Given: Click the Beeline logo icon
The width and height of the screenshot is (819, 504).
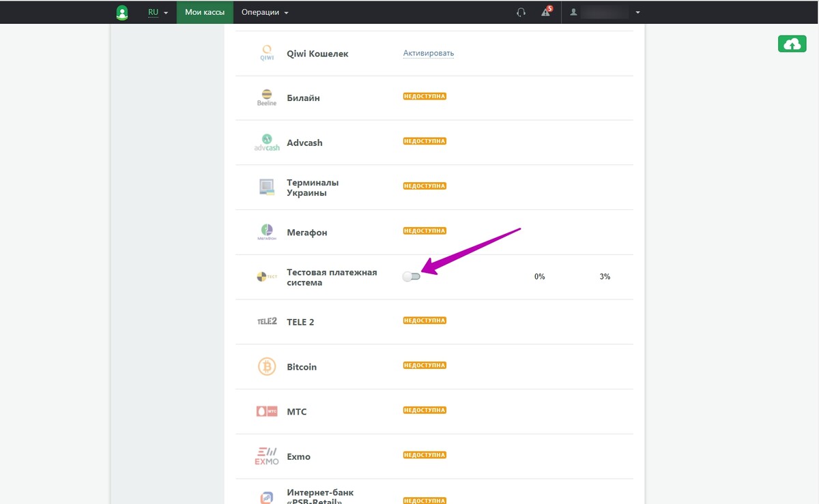Looking at the screenshot, I should pyautogui.click(x=267, y=98).
